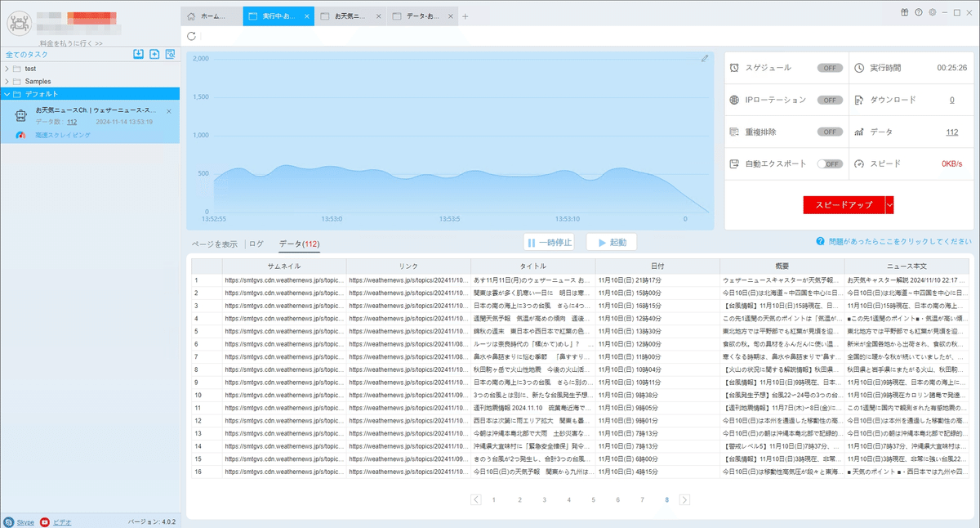Click the ダウンロード count 0 link
Image resolution: width=980 pixels, height=528 pixels.
click(x=952, y=100)
